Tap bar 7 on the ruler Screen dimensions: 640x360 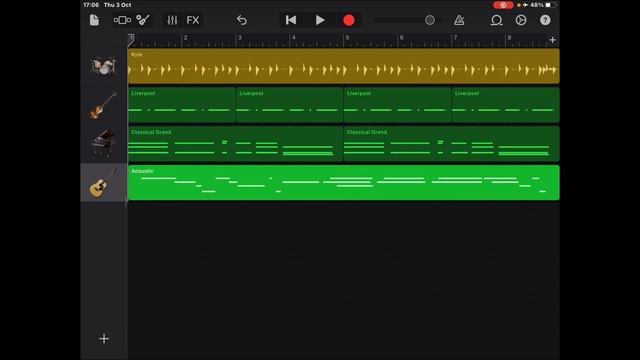tap(456, 38)
